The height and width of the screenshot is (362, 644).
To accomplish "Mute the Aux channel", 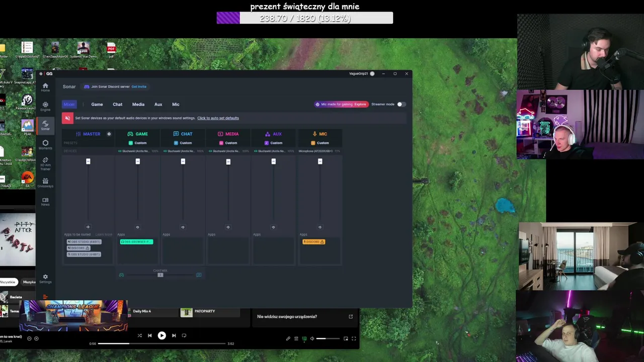I will click(273, 227).
